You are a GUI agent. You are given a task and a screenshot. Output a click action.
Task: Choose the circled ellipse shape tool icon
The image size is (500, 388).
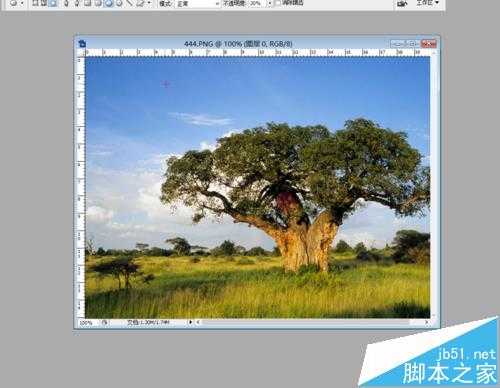coord(109,3)
